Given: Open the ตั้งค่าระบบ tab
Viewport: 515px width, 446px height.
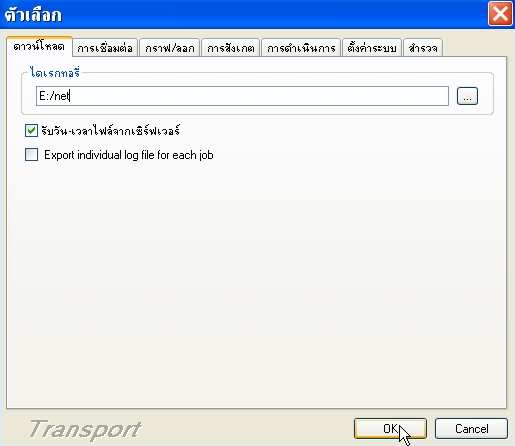Looking at the screenshot, I should tap(372, 48).
